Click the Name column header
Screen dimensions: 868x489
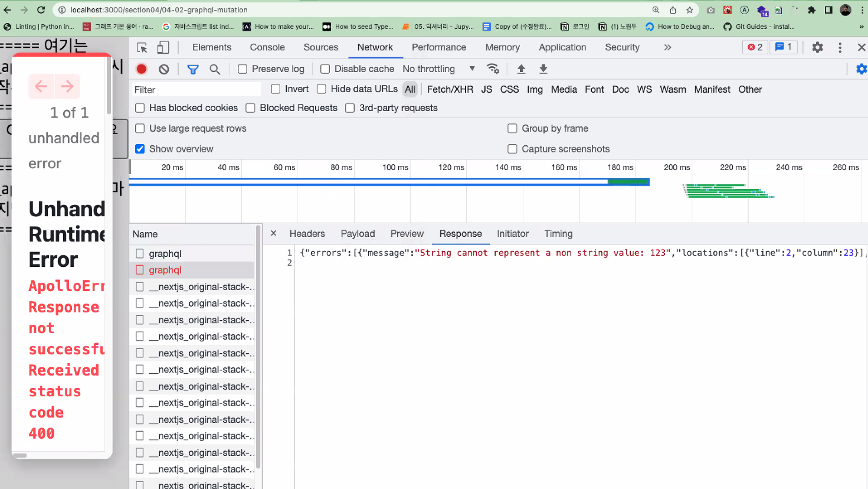click(x=192, y=234)
